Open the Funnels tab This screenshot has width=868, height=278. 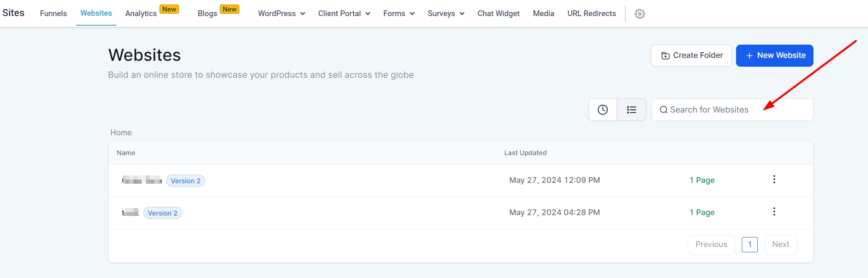tap(53, 14)
